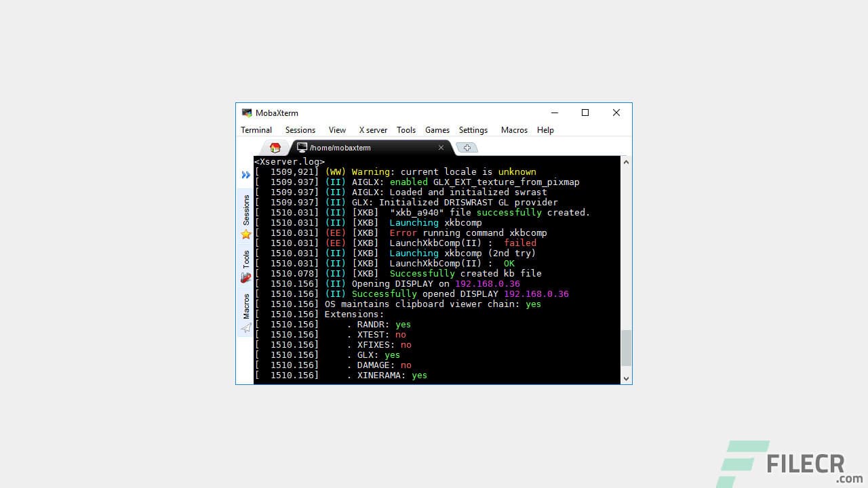Viewport: 868px width, 488px height.
Task: Open the X server menu
Action: click(372, 129)
